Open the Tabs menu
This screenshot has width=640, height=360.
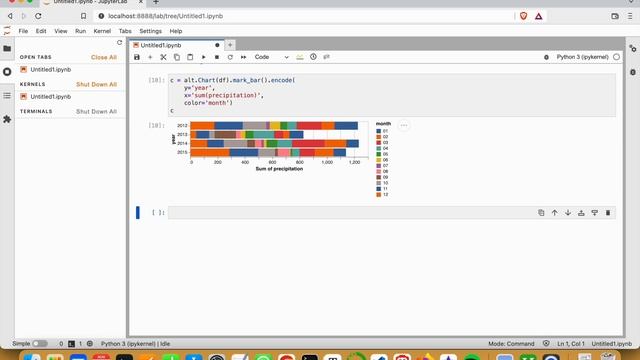click(x=125, y=31)
